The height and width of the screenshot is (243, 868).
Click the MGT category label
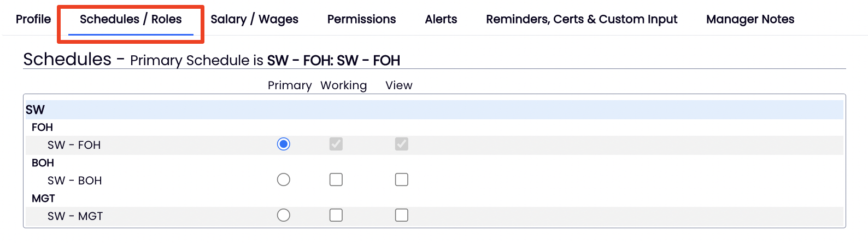(43, 198)
